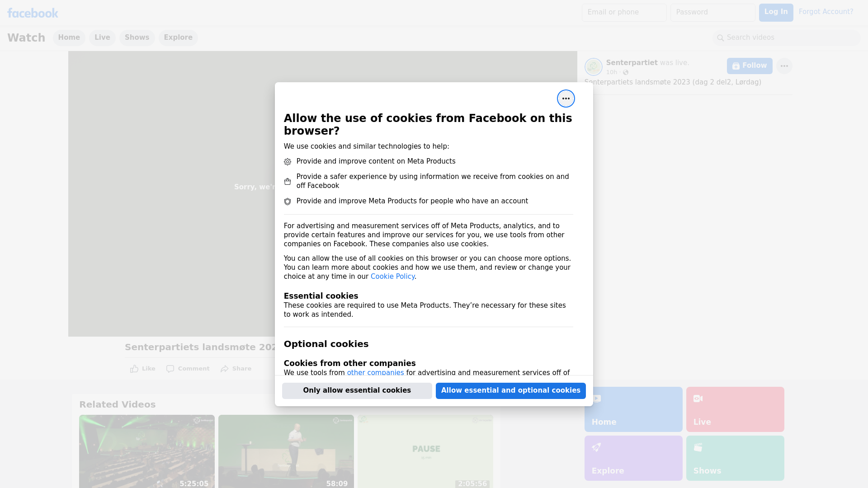
Task: Open the Forgot Account? link
Action: pos(826,12)
